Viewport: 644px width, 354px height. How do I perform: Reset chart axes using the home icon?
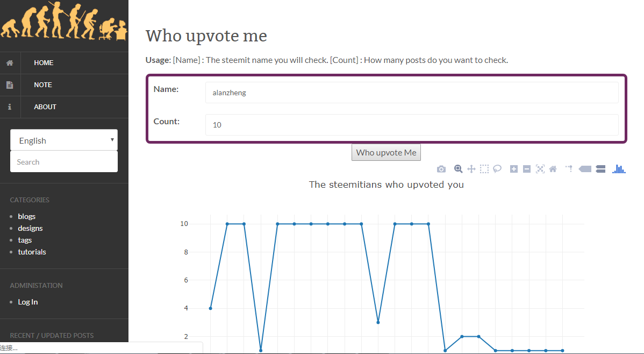tap(553, 168)
